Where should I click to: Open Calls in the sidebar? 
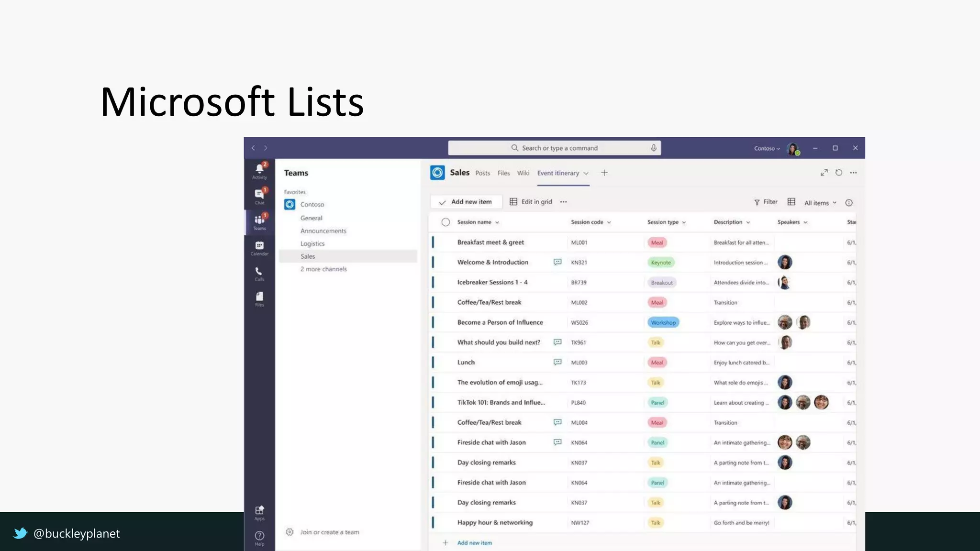pyautogui.click(x=259, y=274)
